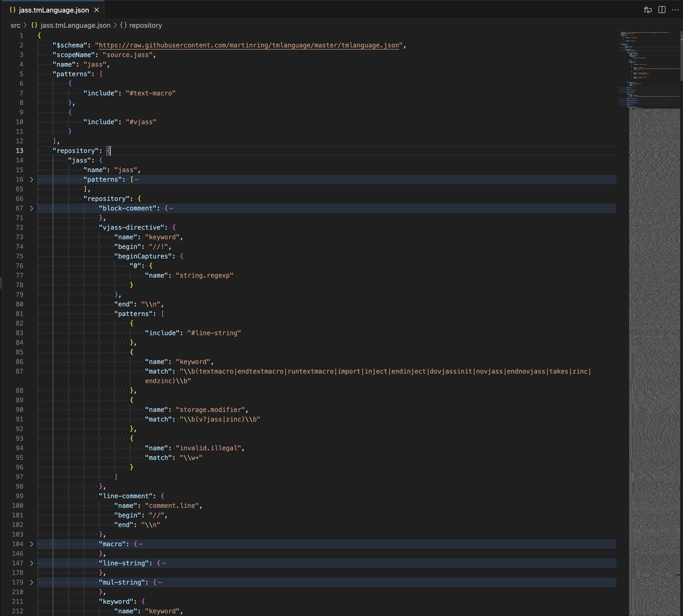
Task: Expand the folded patterns array on line 16
Action: (x=31, y=180)
